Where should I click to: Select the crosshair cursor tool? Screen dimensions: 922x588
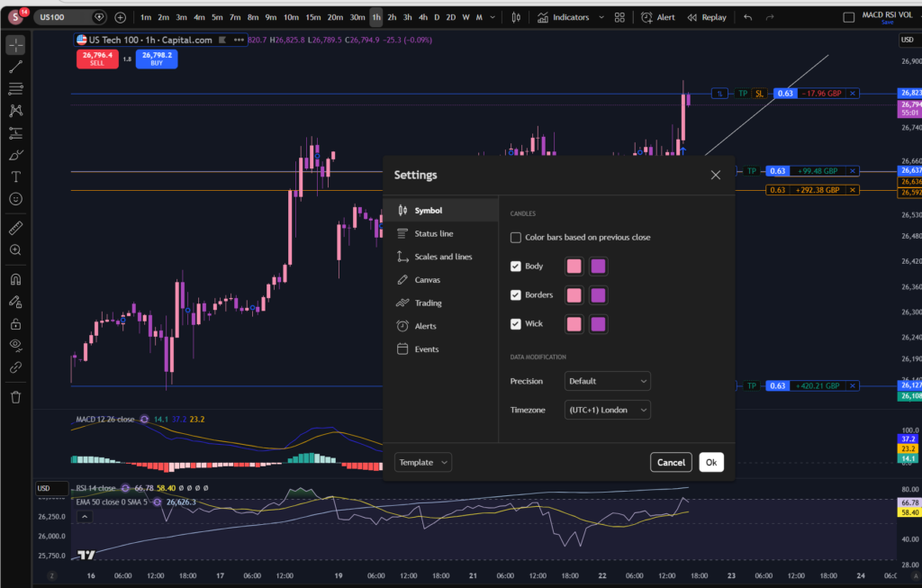tap(16, 45)
